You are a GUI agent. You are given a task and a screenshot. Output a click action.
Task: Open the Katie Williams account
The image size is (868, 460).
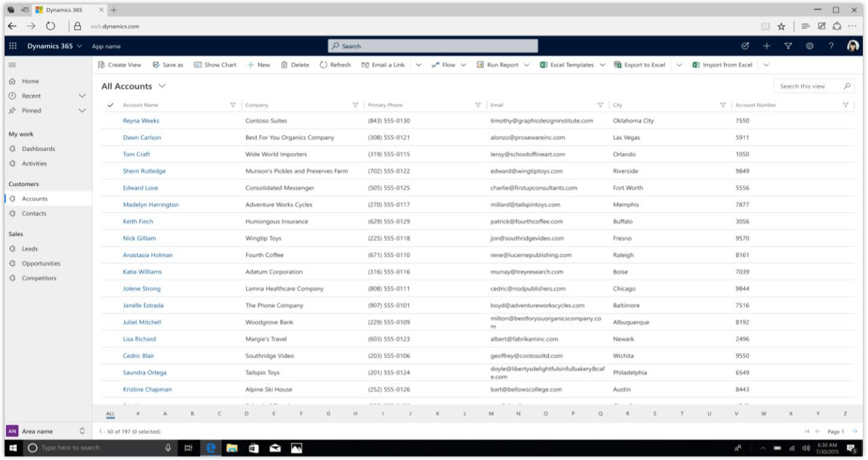[142, 272]
